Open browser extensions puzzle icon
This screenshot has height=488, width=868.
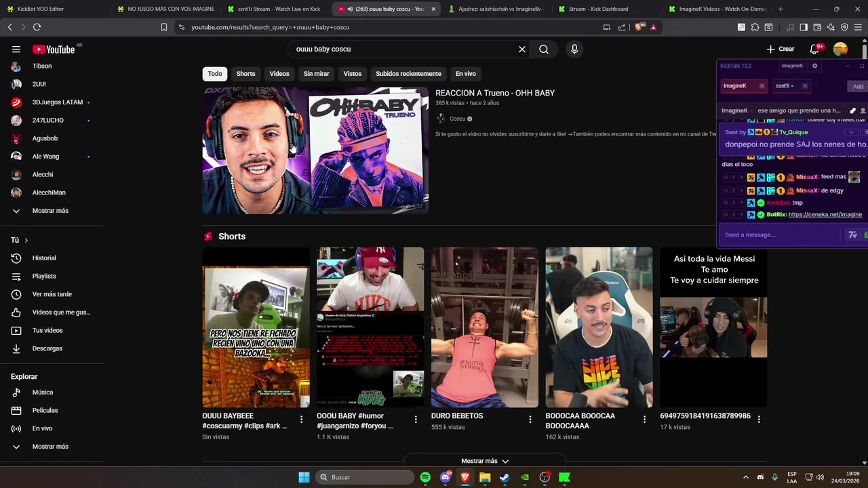coord(755,27)
